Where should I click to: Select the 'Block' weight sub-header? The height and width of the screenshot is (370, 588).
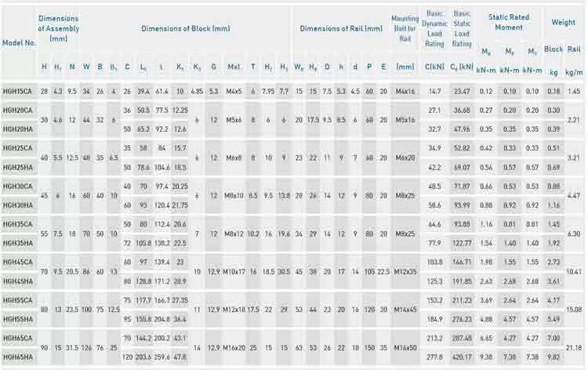click(x=554, y=49)
